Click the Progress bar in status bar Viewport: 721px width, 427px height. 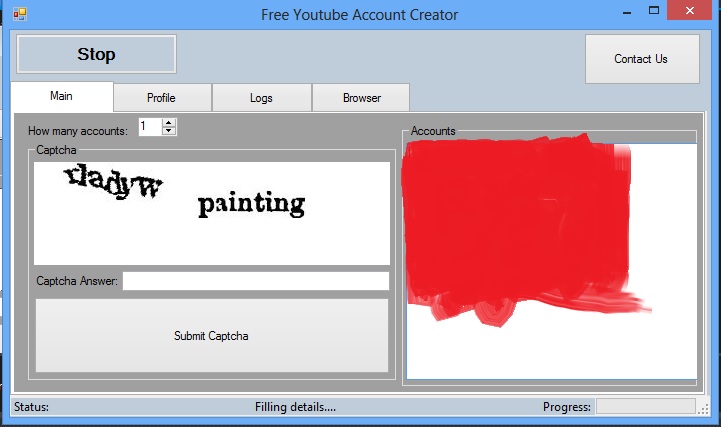coord(646,407)
